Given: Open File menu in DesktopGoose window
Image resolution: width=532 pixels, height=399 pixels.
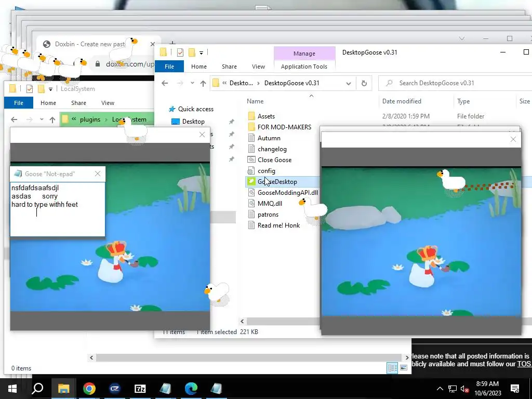Looking at the screenshot, I should [169, 66].
